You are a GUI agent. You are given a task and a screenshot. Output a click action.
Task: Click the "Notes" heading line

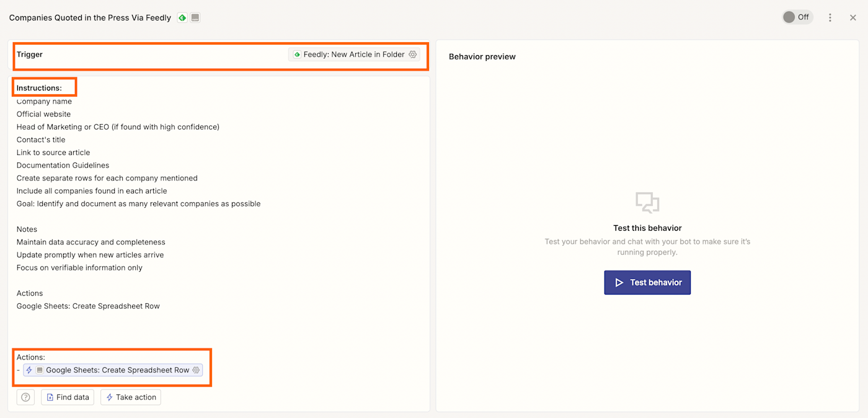(x=27, y=229)
